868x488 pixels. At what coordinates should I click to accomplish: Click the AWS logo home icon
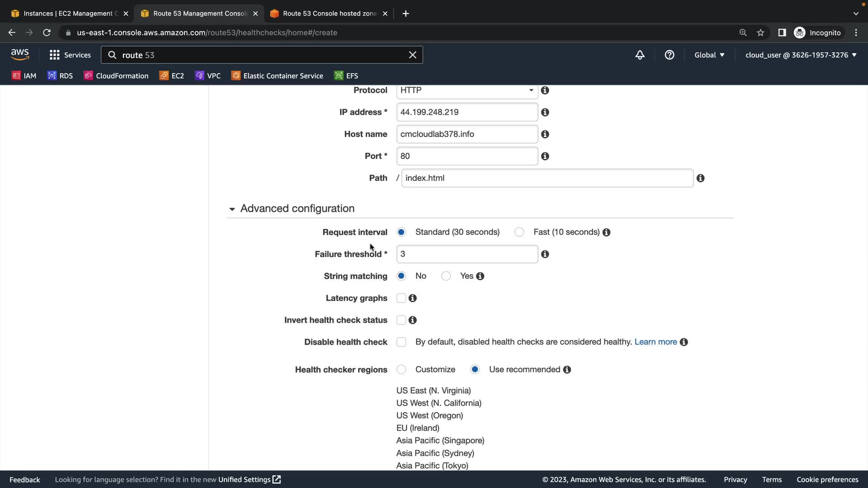(x=20, y=55)
